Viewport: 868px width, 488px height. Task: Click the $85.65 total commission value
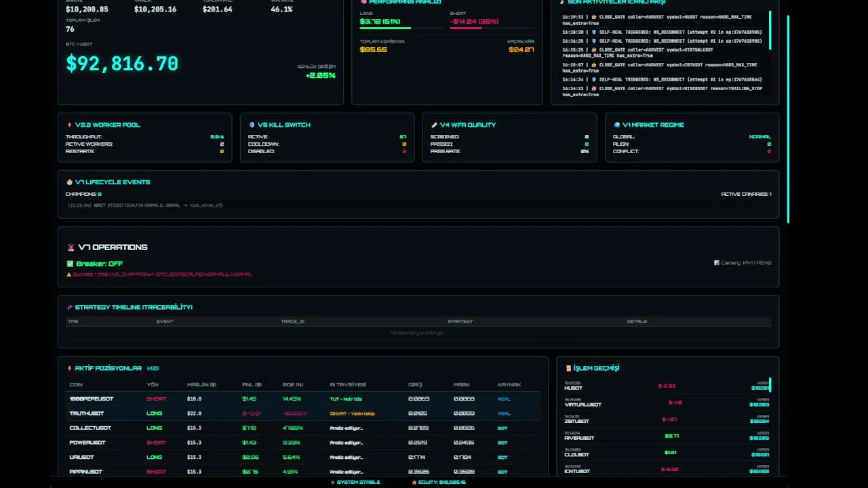(x=374, y=49)
